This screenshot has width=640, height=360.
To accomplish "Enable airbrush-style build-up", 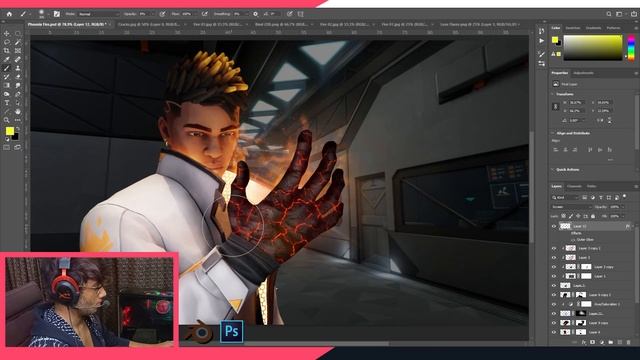I will (x=204, y=14).
